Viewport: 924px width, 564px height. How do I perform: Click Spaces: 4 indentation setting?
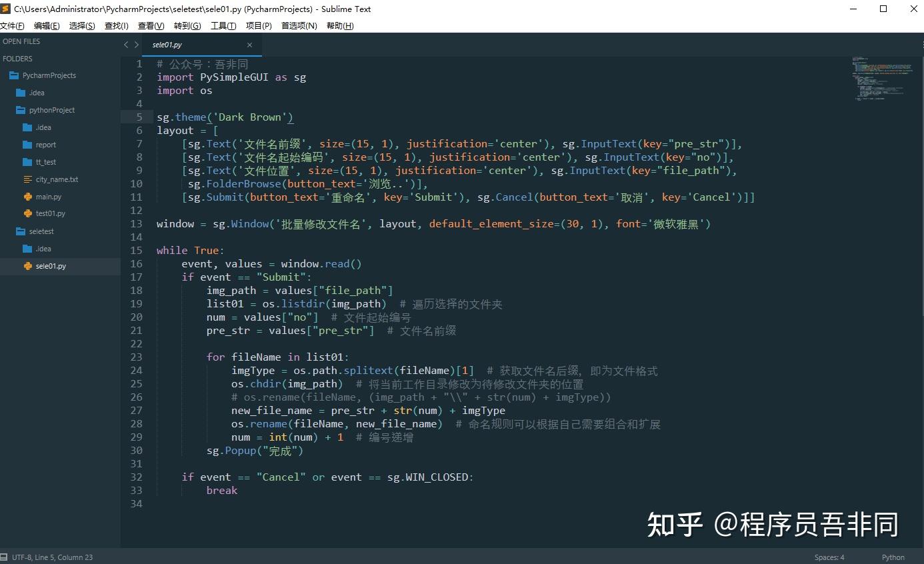829,557
